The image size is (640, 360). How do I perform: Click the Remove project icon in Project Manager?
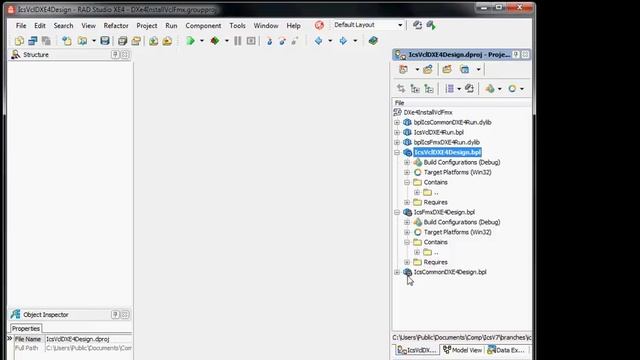point(447,69)
